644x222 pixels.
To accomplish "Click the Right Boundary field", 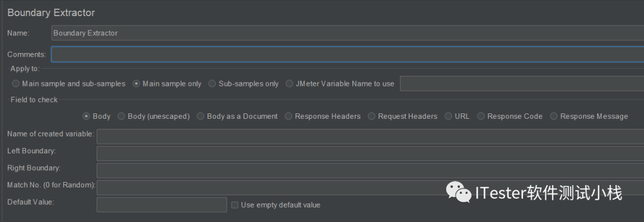I will click(x=370, y=170).
